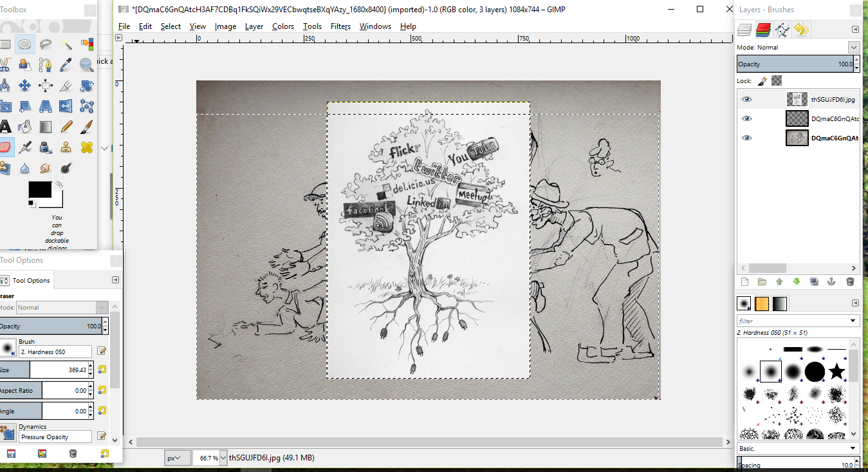Select the Blur/Sharpen droplet tool
This screenshot has width=868, height=472.
click(24, 168)
